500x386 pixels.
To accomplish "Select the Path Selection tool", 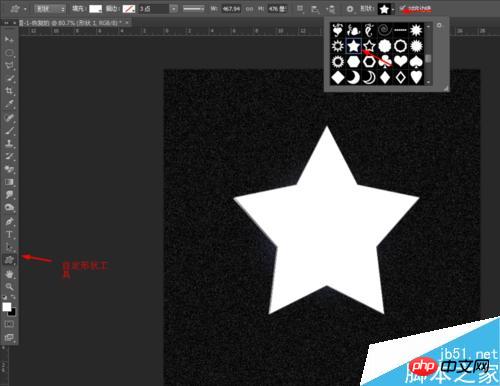I will [x=9, y=247].
